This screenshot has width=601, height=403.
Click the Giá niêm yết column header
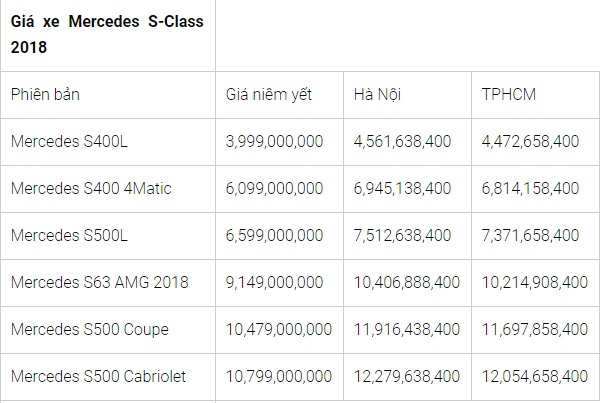coord(269,94)
